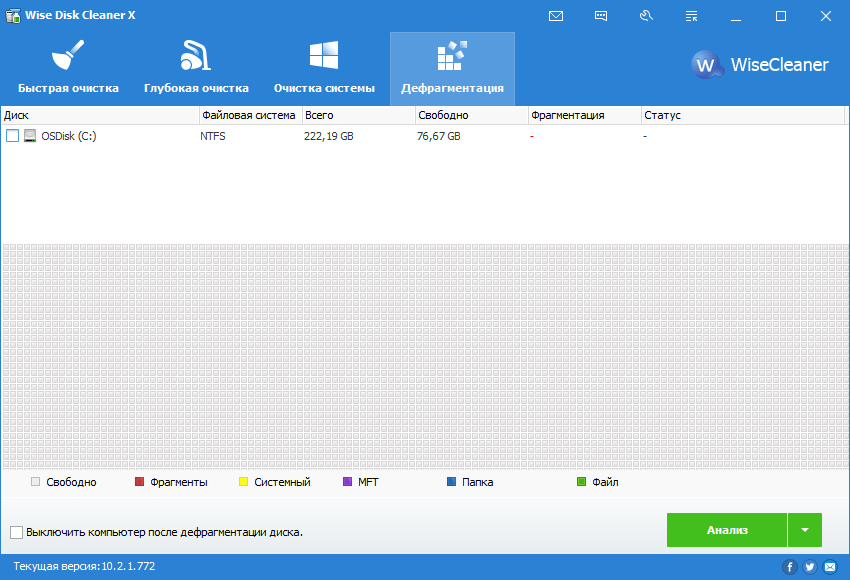Click the green Файл legend swatch
This screenshot has width=850, height=580.
coord(581,481)
